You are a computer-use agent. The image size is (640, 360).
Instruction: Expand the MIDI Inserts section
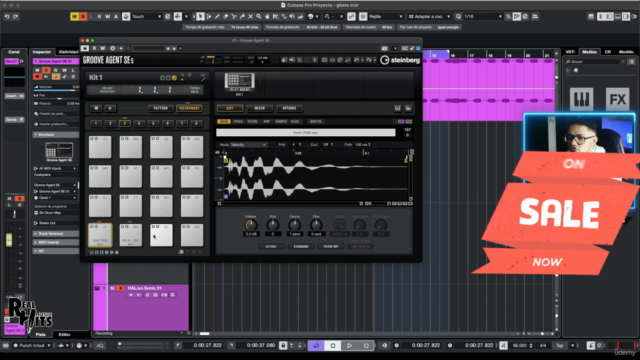coord(56,242)
